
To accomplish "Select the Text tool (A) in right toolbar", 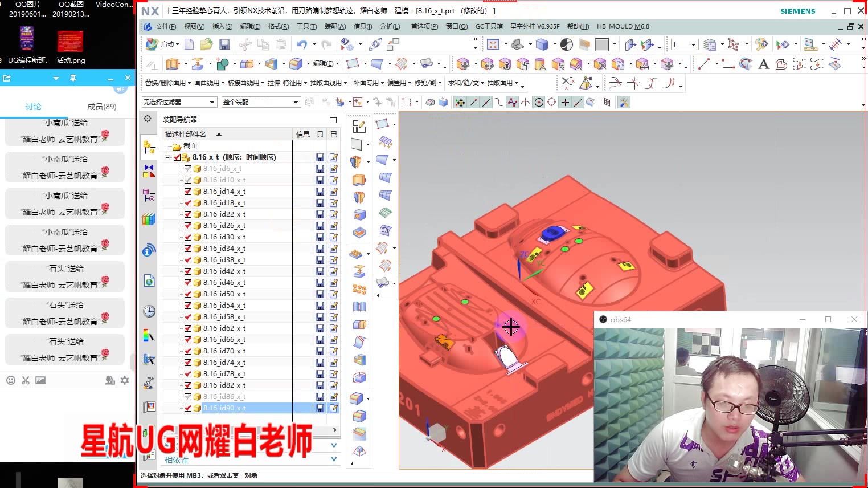I will [764, 64].
